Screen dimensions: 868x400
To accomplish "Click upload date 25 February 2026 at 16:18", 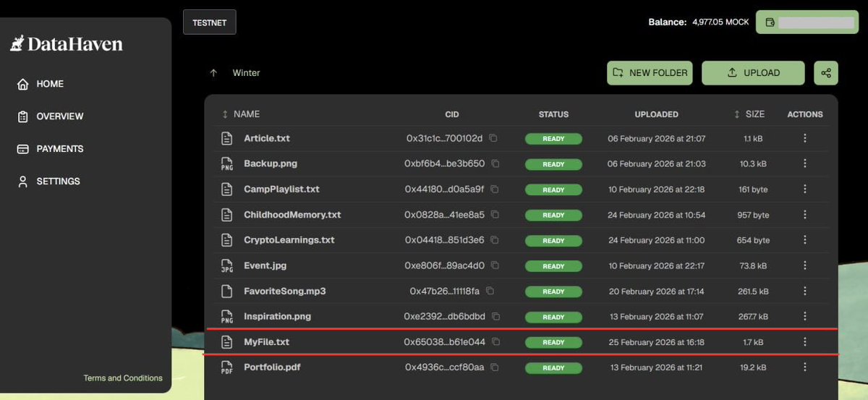I will (x=656, y=342).
